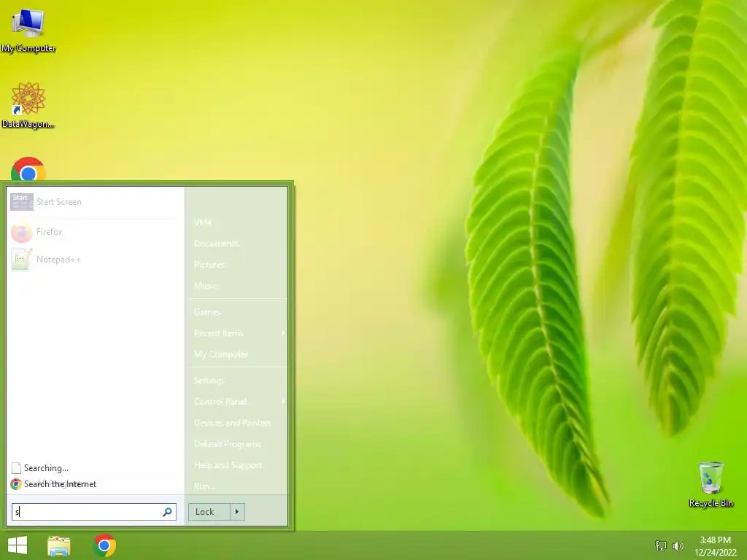
Task: Open File Explorer from the taskbar
Action: pos(59,545)
